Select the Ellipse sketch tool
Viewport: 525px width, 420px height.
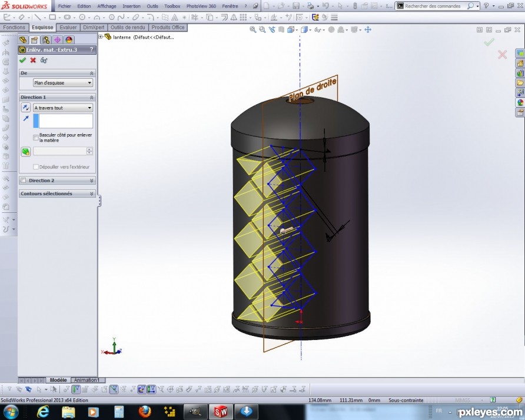click(135, 17)
